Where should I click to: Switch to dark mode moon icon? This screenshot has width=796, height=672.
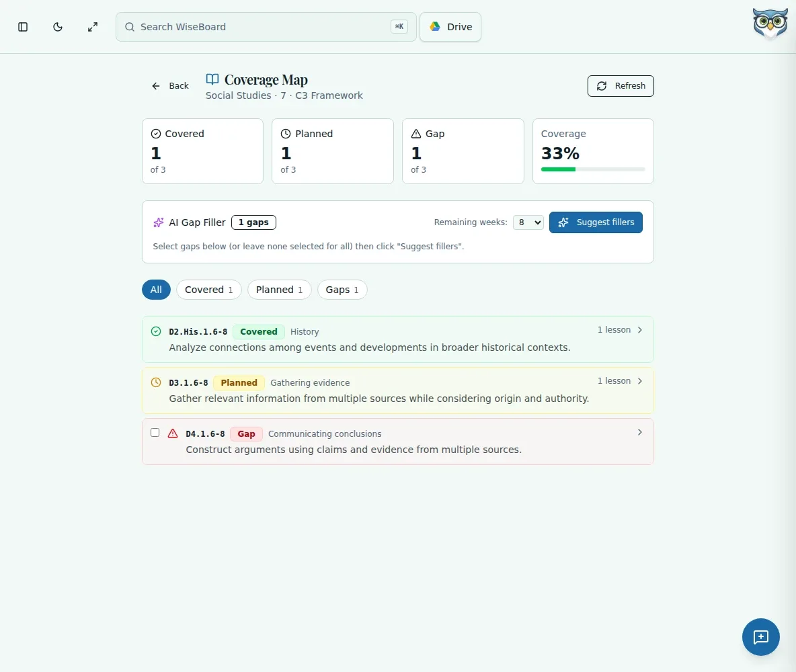pyautogui.click(x=58, y=27)
